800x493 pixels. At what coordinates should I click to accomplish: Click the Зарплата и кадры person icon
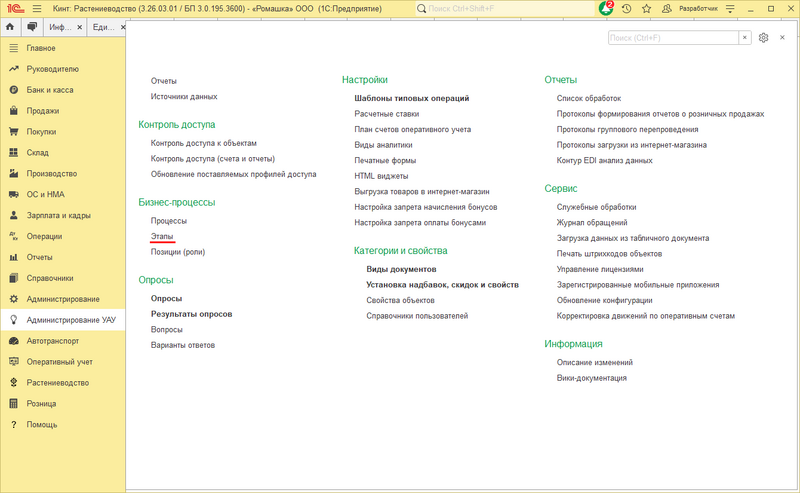14,215
